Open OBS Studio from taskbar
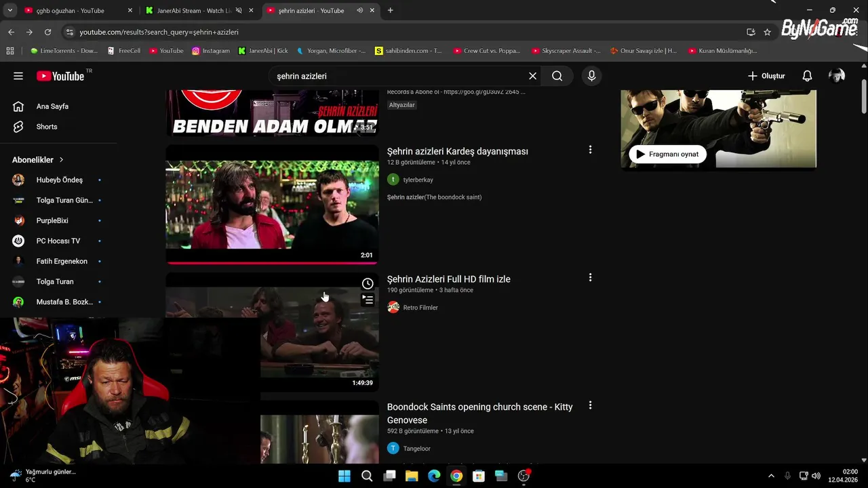 pyautogui.click(x=524, y=476)
